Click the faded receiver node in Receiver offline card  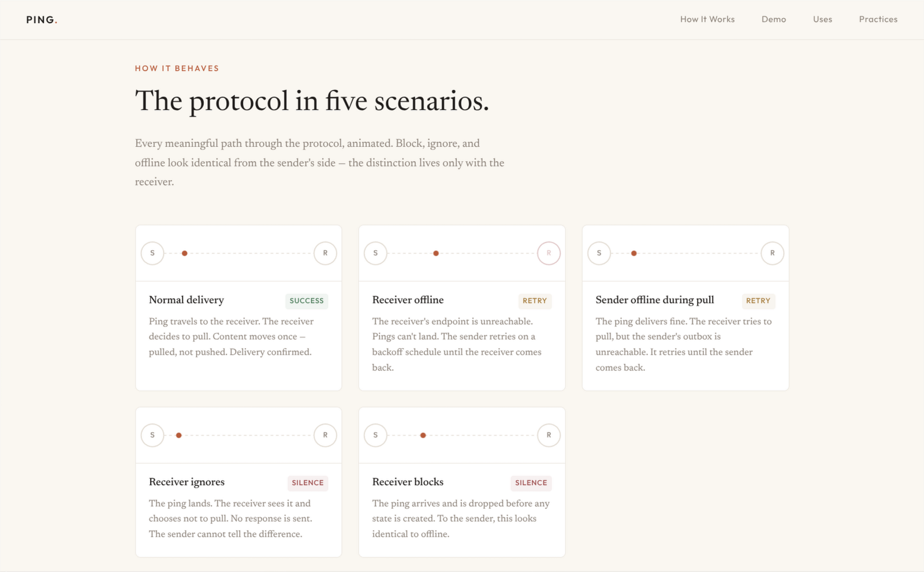549,253
